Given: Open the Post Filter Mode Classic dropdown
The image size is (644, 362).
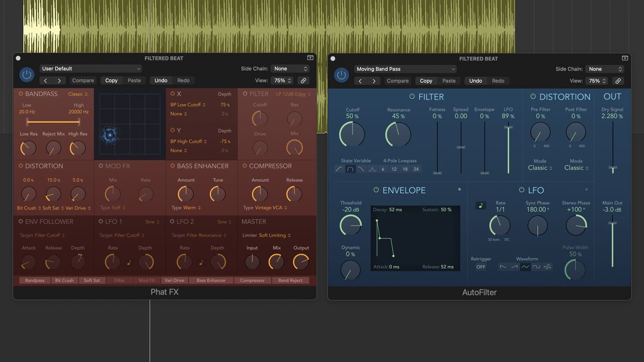Looking at the screenshot, I should pyautogui.click(x=575, y=168).
